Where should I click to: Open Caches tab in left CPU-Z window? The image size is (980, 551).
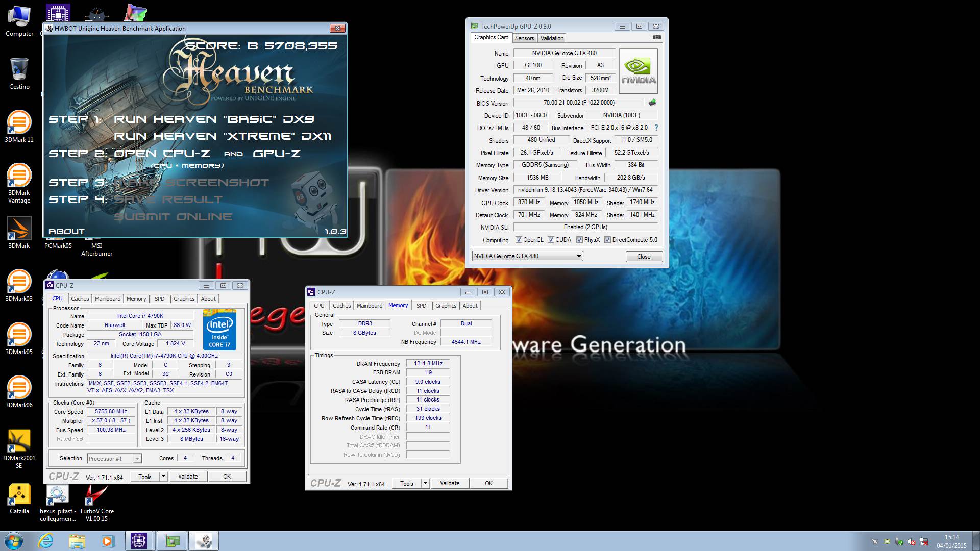(80, 299)
